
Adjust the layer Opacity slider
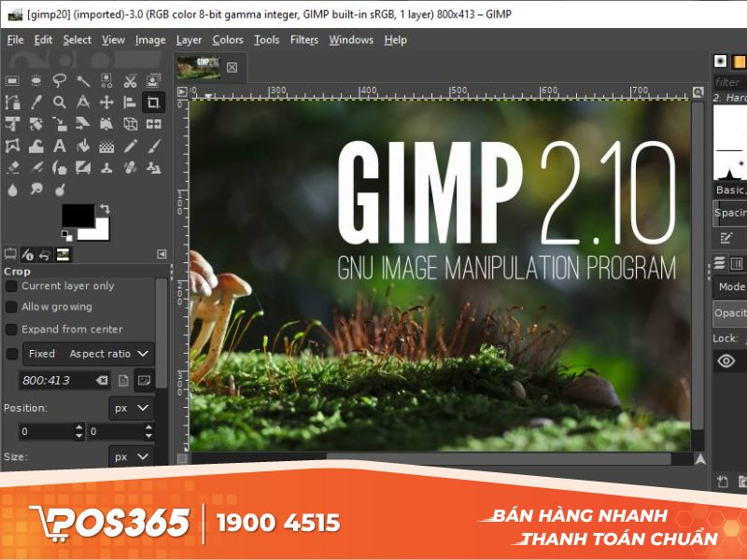[x=730, y=314]
